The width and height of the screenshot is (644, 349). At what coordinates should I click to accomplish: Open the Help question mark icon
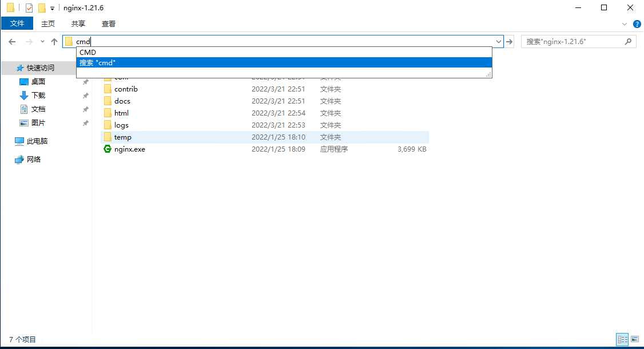(637, 24)
